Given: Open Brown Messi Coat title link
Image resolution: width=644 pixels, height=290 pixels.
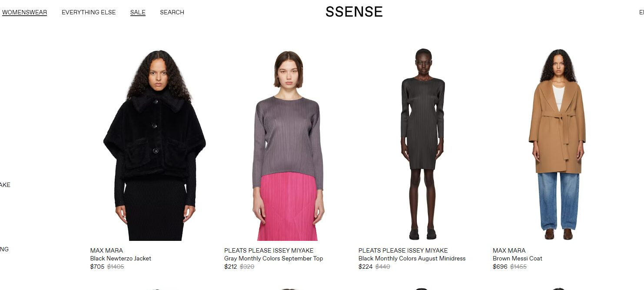Looking at the screenshot, I should click(518, 258).
